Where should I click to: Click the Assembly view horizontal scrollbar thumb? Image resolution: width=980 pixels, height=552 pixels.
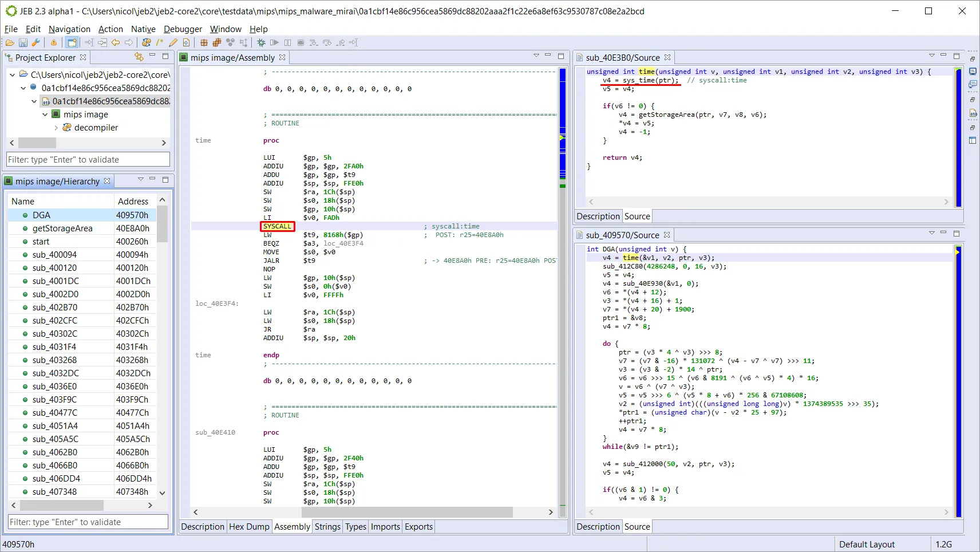point(406,512)
